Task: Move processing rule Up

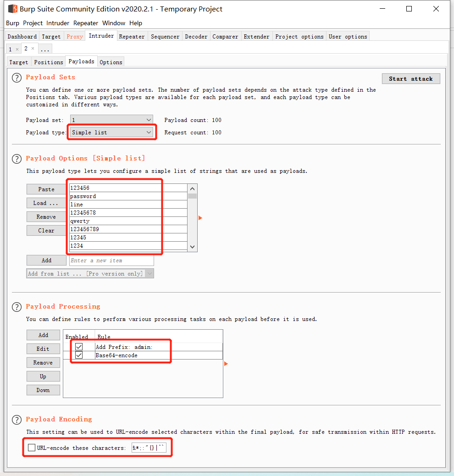Action: 43,376
